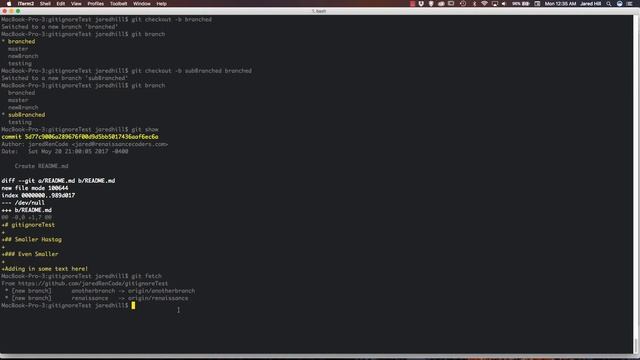The height and width of the screenshot is (360, 640).
Task: Click the 'diff --git a/README.md' line
Action: [x=58, y=180]
